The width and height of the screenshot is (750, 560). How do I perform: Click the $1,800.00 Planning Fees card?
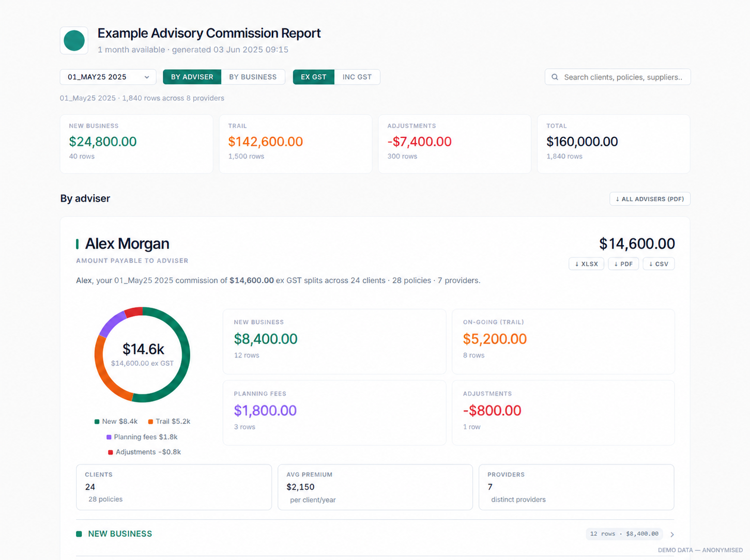334,413
